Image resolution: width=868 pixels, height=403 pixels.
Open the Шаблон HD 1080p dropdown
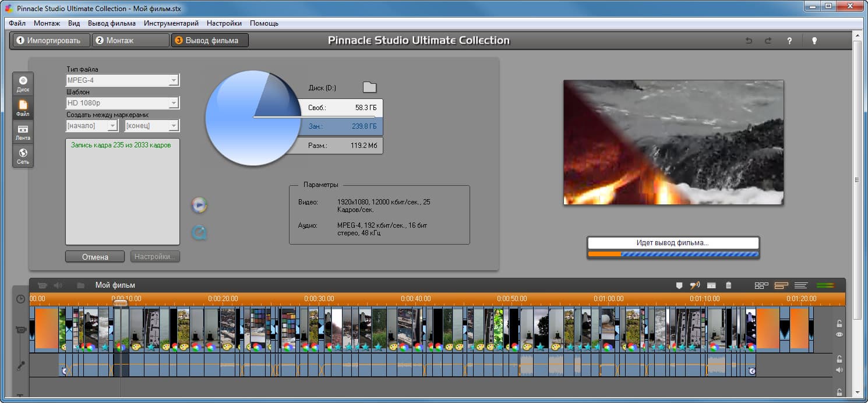pos(173,103)
